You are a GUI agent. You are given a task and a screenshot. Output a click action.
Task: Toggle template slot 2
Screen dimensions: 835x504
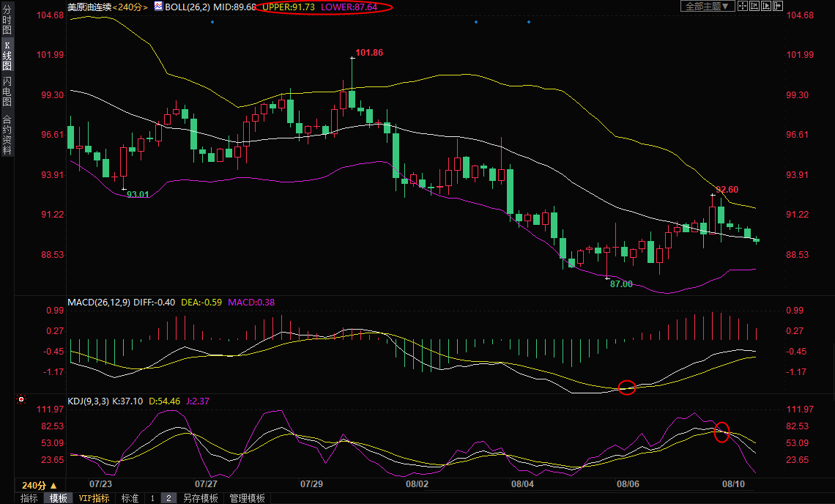point(167,498)
